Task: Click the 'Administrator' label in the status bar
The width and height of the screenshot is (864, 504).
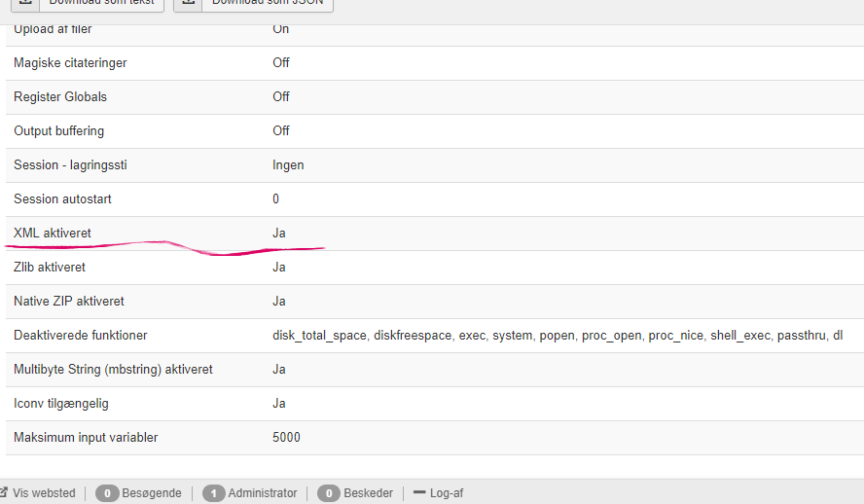Action: pos(263,493)
